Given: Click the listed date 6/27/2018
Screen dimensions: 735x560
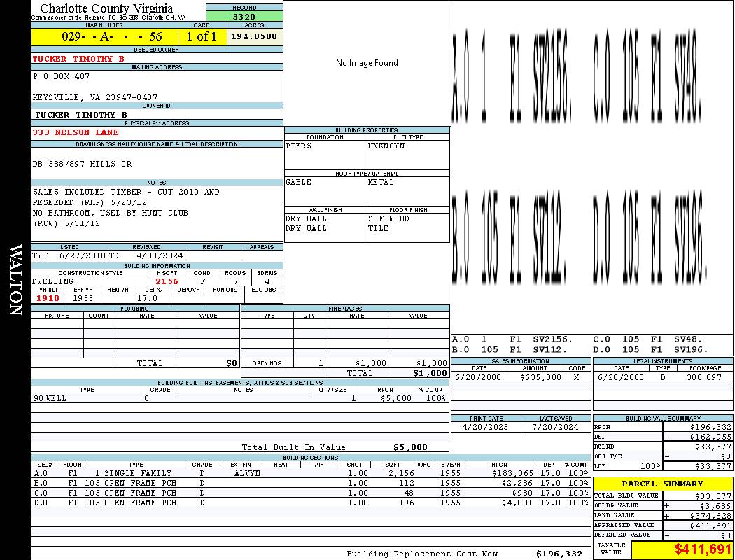Looking at the screenshot, I should (x=83, y=256).
